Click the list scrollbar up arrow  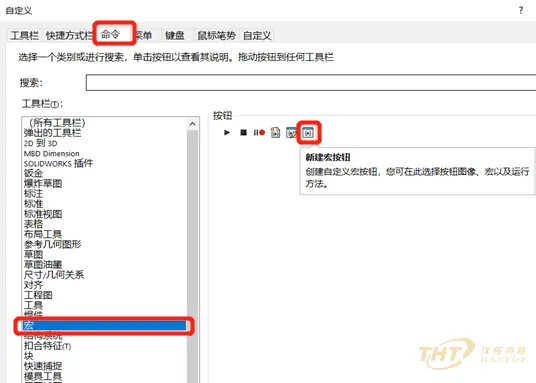click(192, 124)
